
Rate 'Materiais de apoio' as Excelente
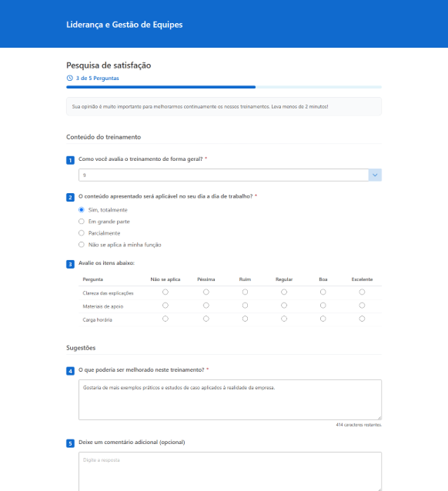tap(362, 306)
